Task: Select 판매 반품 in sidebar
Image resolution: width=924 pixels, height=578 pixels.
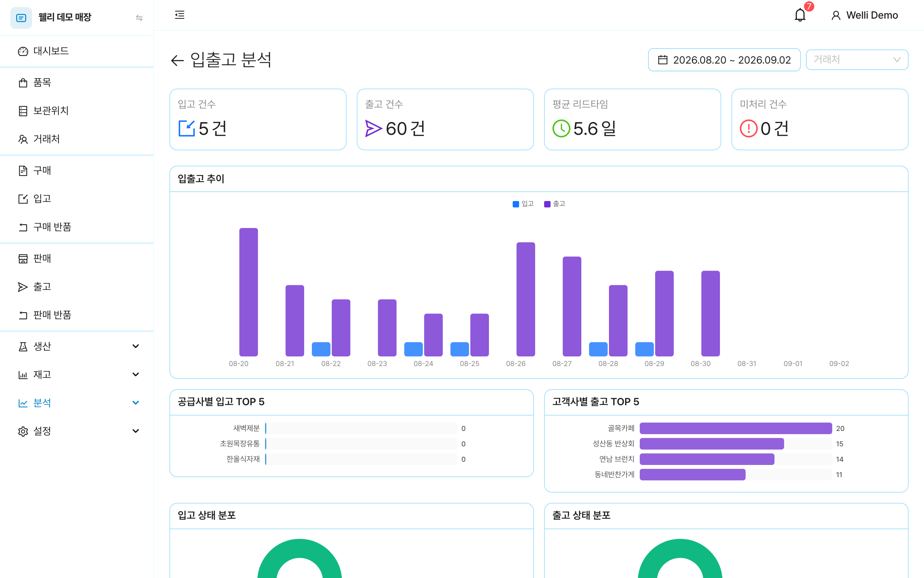Action: point(77,315)
